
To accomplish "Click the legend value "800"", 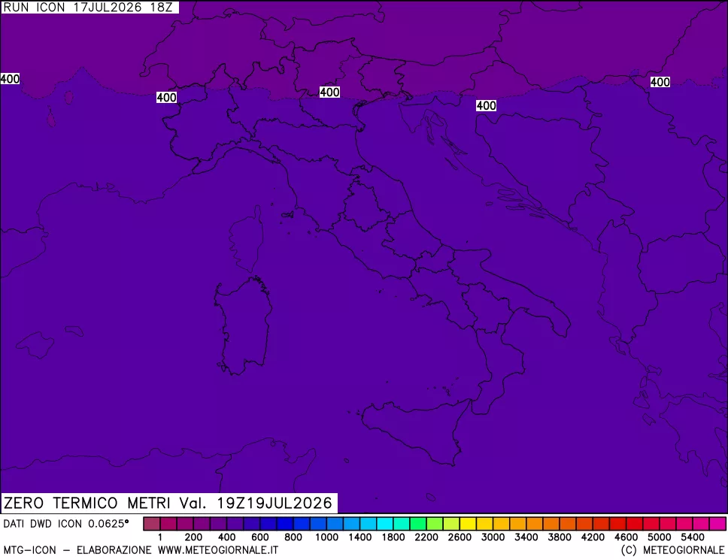I will click(x=293, y=537).
